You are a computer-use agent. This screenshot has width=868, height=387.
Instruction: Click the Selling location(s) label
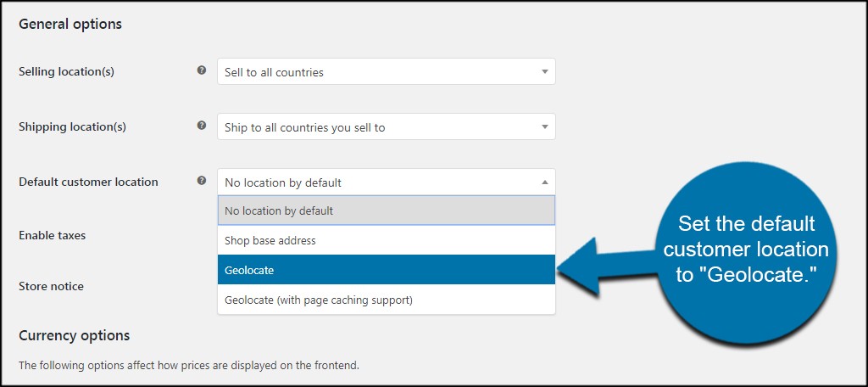point(66,72)
